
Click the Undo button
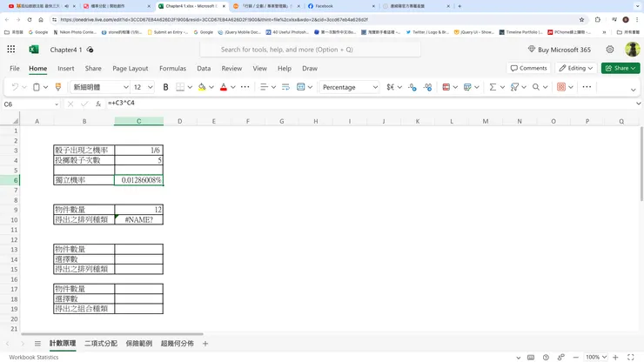[15, 87]
